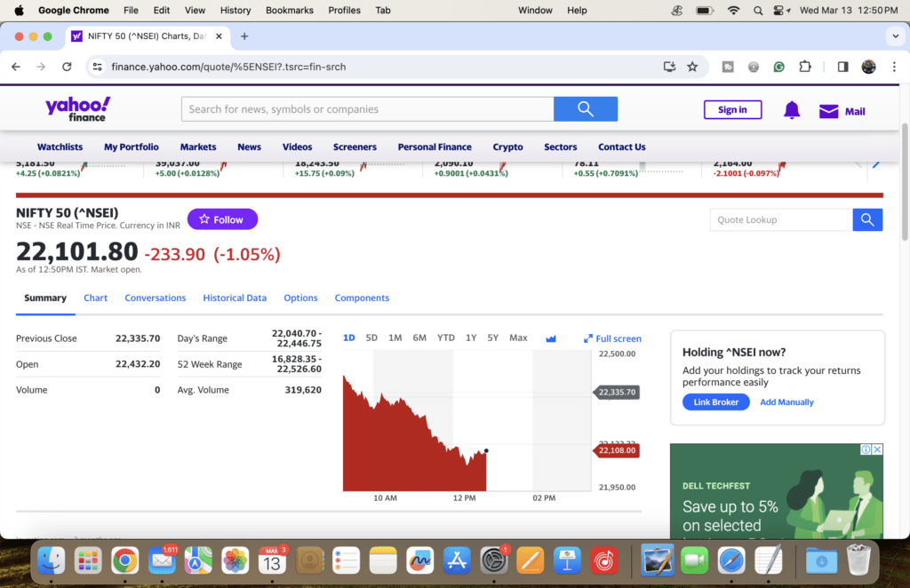Click the main news and symbols search field
Image resolution: width=910 pixels, height=588 pixels.
367,109
